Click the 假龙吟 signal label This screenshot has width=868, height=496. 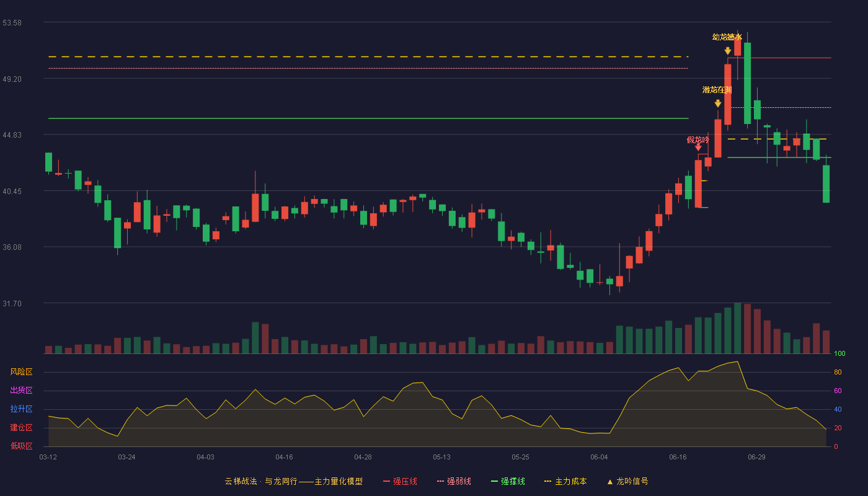697,139
